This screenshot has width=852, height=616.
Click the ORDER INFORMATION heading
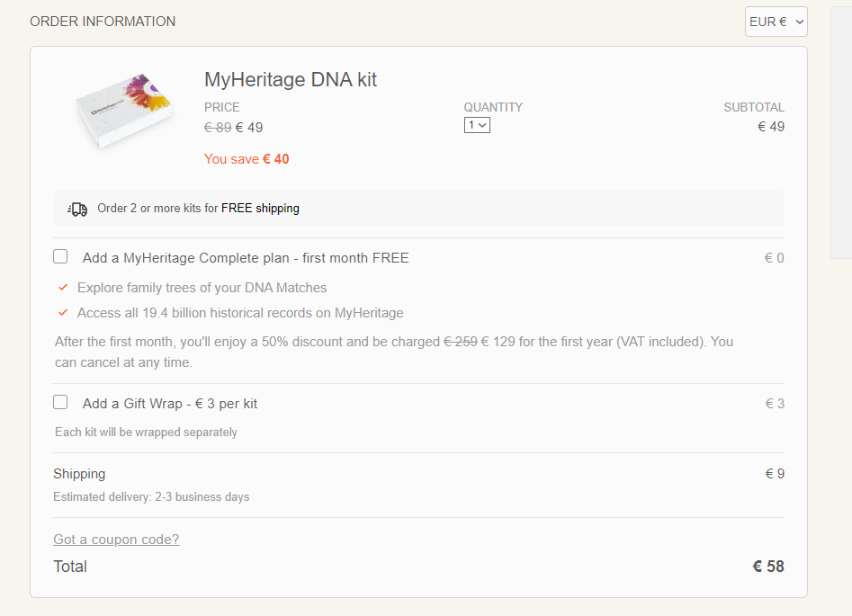(x=103, y=22)
